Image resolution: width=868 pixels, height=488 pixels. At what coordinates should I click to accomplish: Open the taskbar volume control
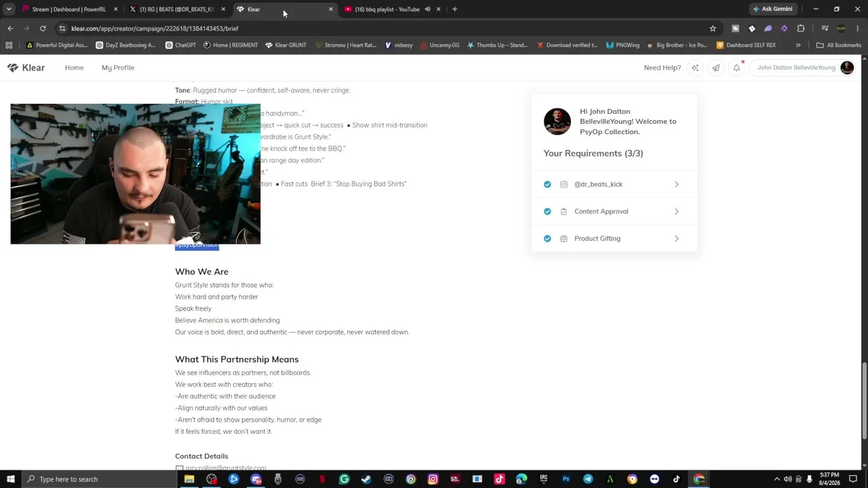(x=787, y=479)
